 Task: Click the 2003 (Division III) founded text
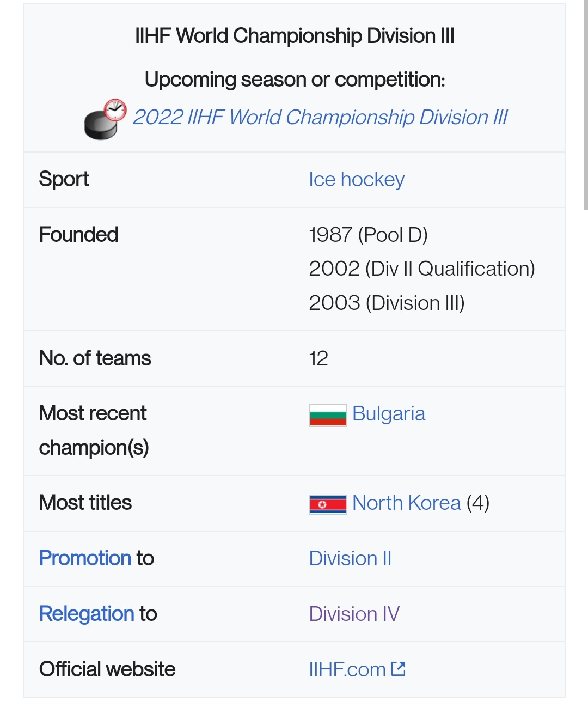click(x=387, y=303)
